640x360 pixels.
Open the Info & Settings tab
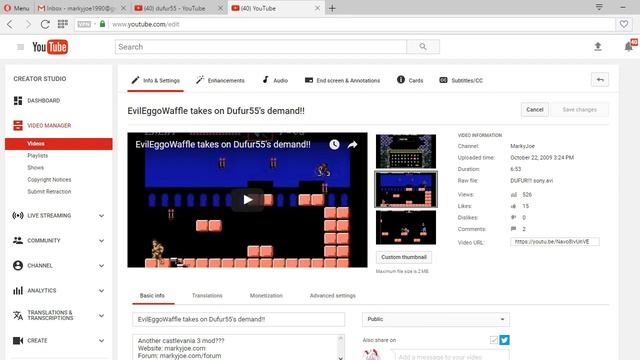pos(156,80)
